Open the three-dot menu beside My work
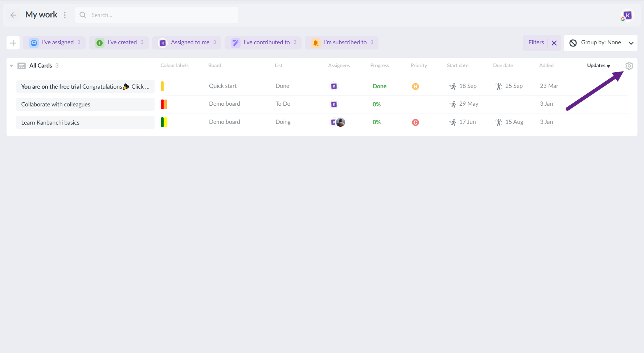Screen dimensions: 644x353 click(x=65, y=15)
